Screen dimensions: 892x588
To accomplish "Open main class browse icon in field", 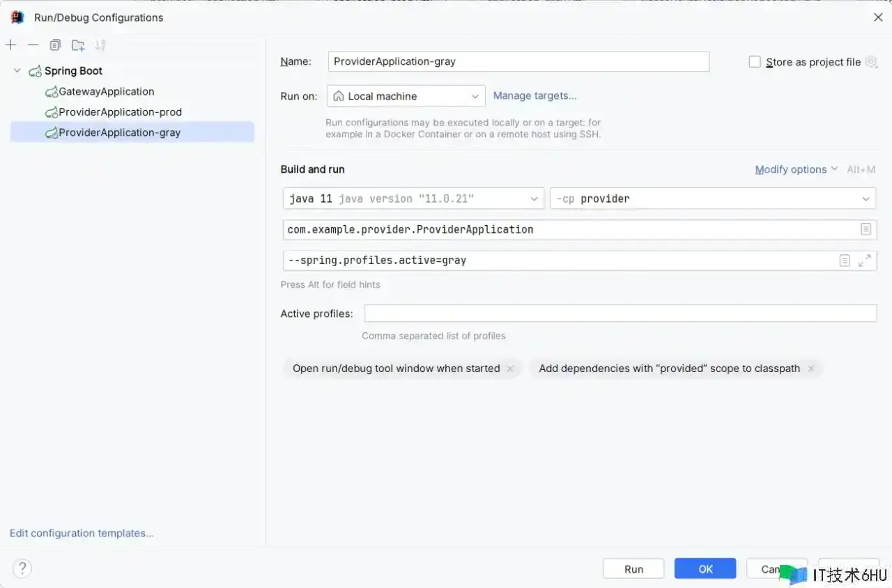I will (866, 229).
